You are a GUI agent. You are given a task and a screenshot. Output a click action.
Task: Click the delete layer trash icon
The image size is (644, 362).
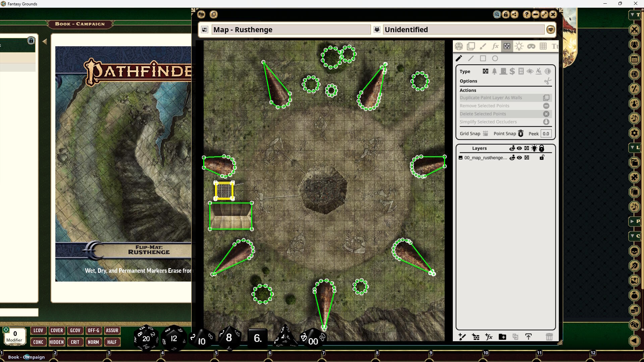[x=549, y=337]
